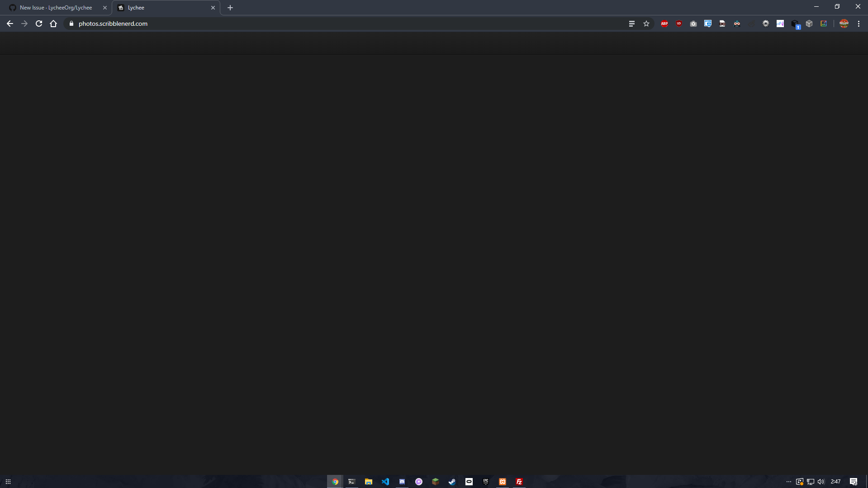Open the browser profile avatar
Screen dimensions: 868x488
tap(844, 24)
